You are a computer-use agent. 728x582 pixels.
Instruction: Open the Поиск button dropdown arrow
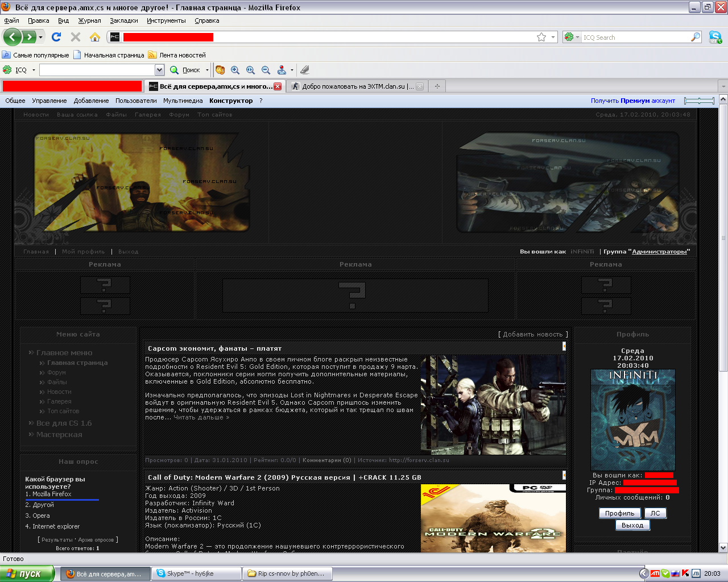click(206, 70)
